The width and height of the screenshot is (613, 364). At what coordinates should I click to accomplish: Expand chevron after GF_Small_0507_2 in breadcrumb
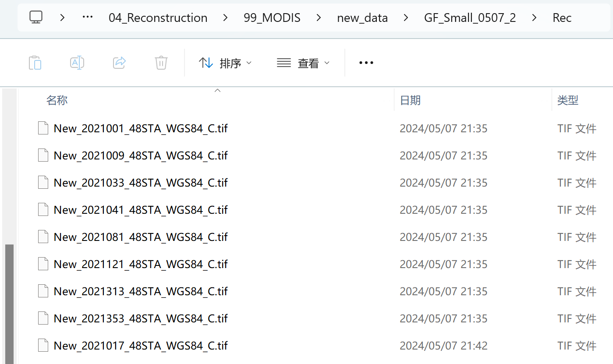[534, 18]
